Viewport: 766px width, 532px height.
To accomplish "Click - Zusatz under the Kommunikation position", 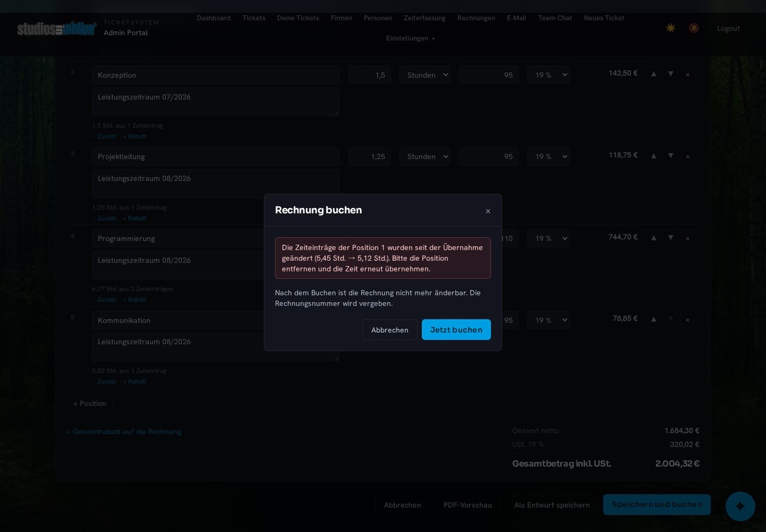I will (x=104, y=381).
